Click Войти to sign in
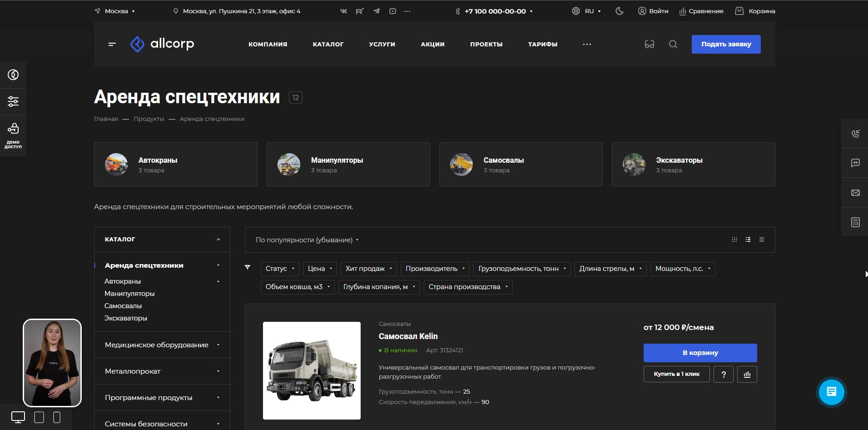The image size is (868, 430). point(653,11)
